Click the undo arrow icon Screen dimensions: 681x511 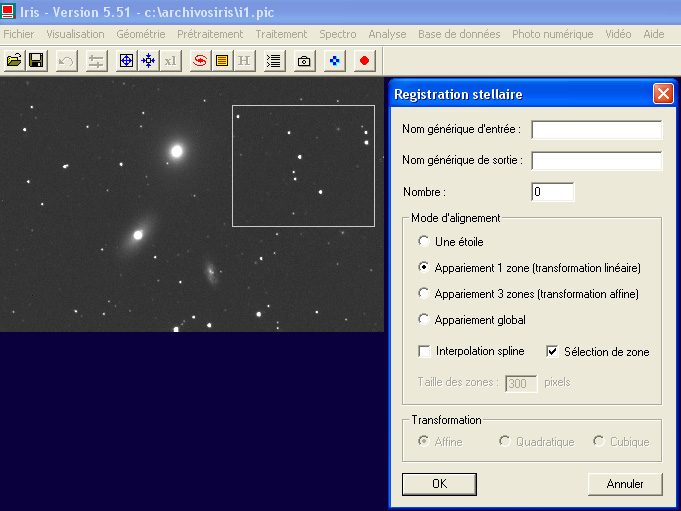pos(66,61)
